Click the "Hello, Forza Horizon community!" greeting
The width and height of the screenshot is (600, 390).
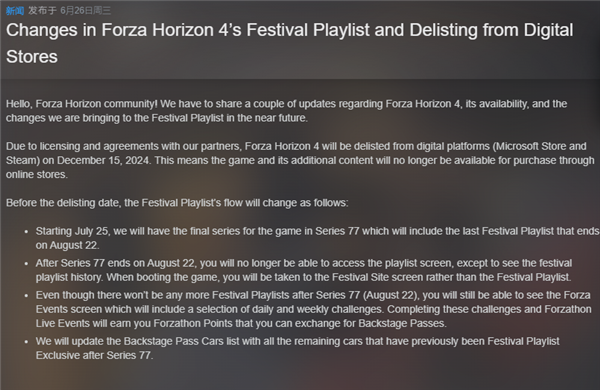pos(82,104)
